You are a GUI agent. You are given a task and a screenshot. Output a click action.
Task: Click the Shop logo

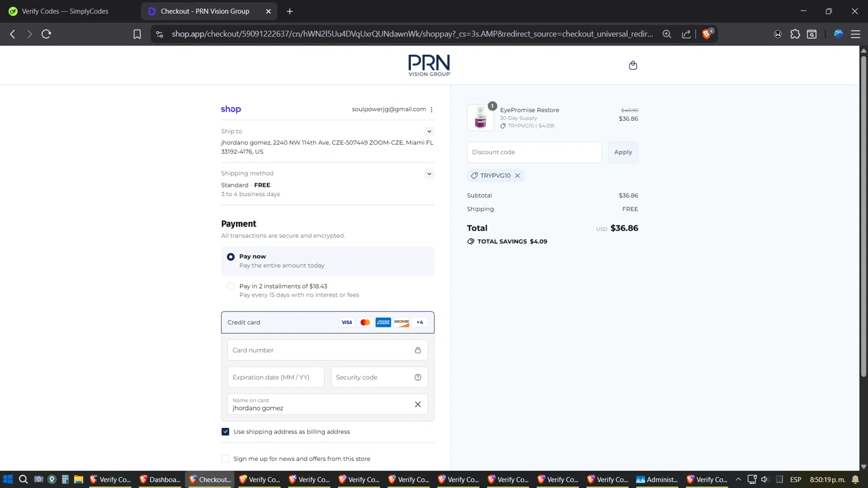231,109
